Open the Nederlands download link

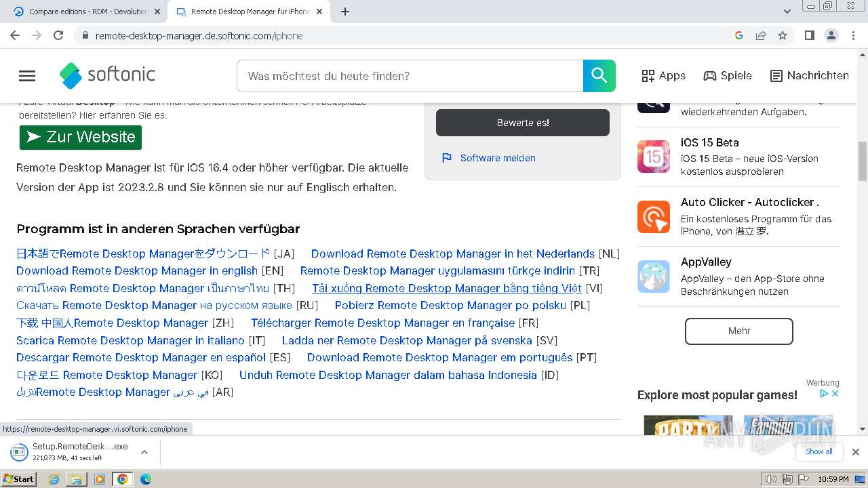(453, 253)
